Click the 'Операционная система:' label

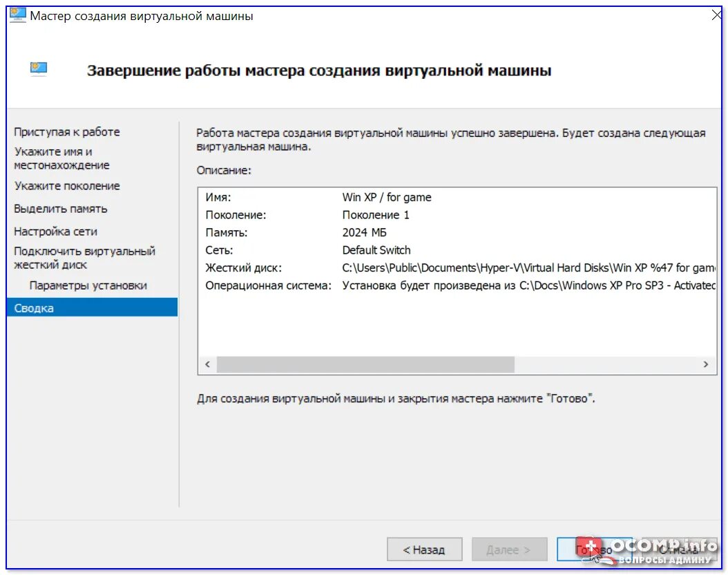pyautogui.click(x=269, y=285)
